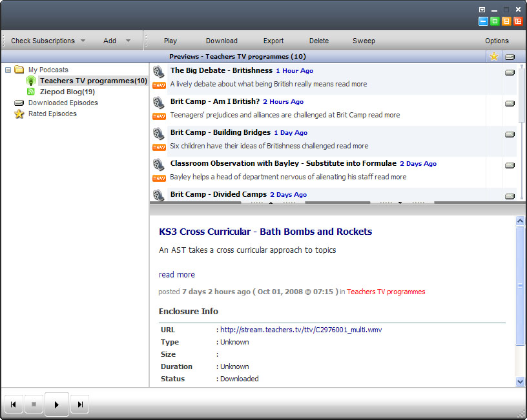Select Rated Episodes in the sidebar
This screenshot has height=420, width=527.
click(x=52, y=114)
